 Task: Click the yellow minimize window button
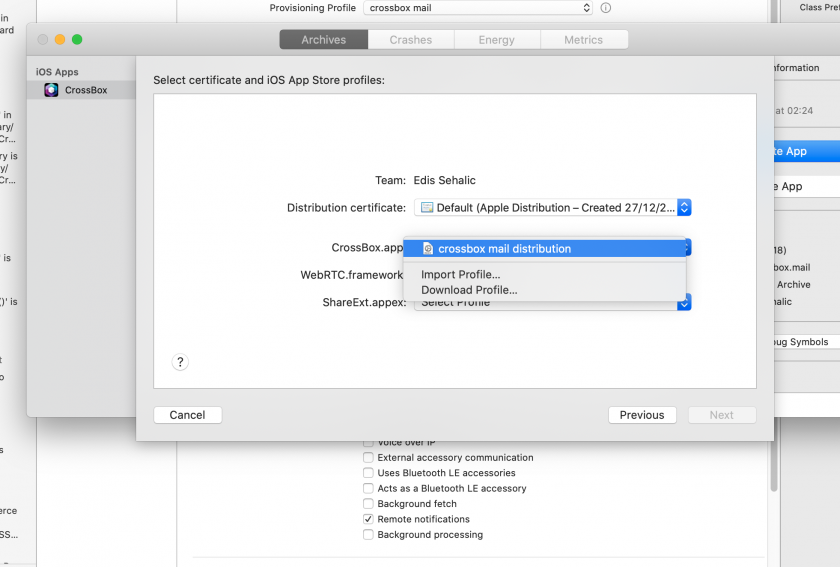pyautogui.click(x=60, y=40)
